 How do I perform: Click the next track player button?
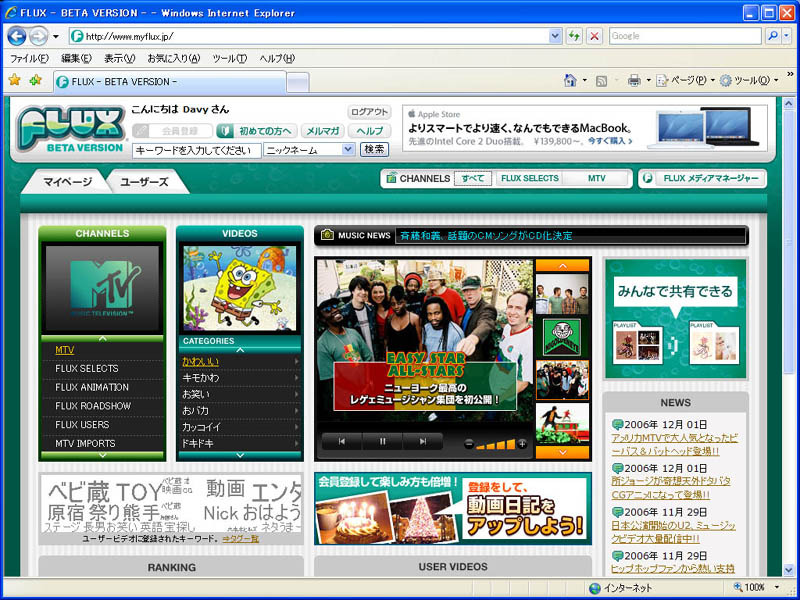[x=423, y=442]
